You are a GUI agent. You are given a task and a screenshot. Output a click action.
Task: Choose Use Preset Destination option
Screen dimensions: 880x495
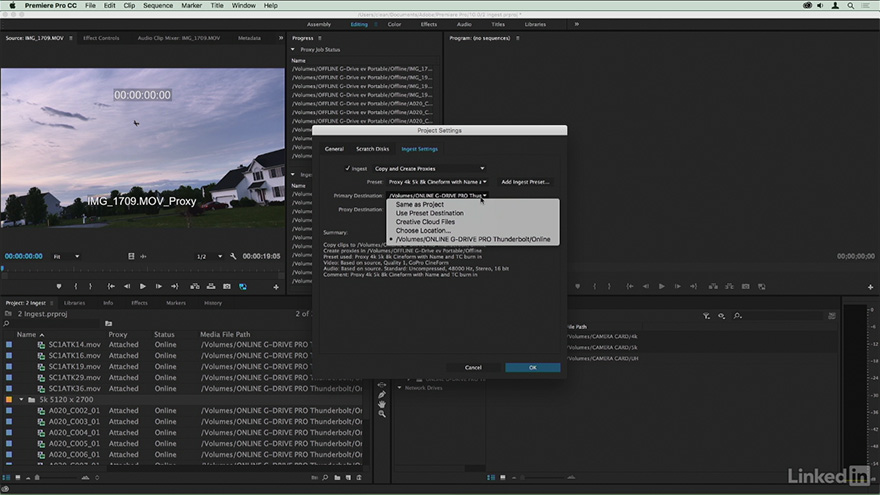click(x=429, y=213)
